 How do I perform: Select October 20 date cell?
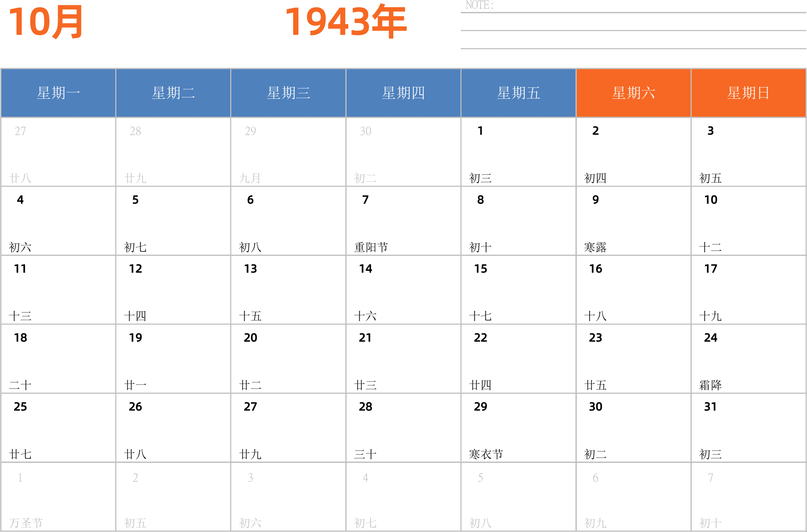(x=288, y=359)
